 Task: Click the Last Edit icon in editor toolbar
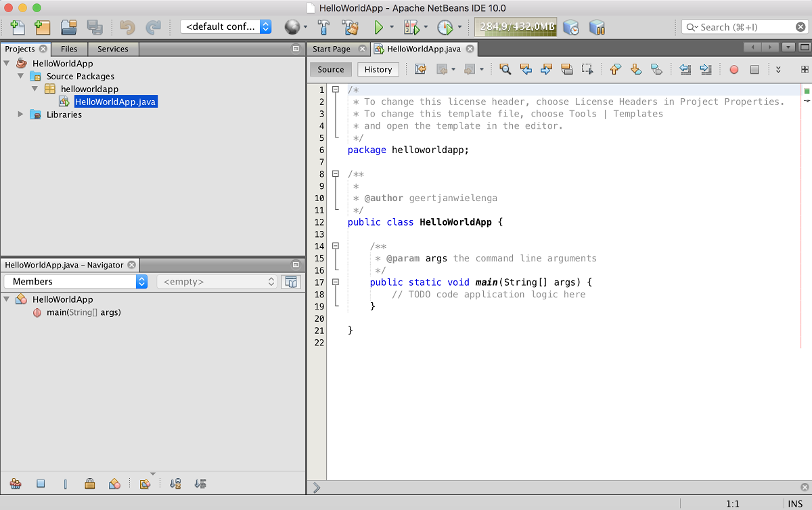420,69
